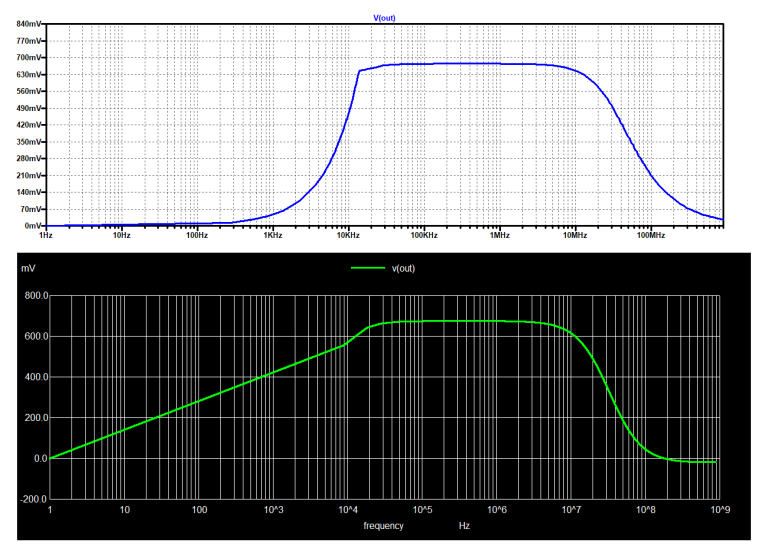Click the 840mV label on top plot axis
Image resolution: width=768 pixels, height=555 pixels.
click(22, 23)
